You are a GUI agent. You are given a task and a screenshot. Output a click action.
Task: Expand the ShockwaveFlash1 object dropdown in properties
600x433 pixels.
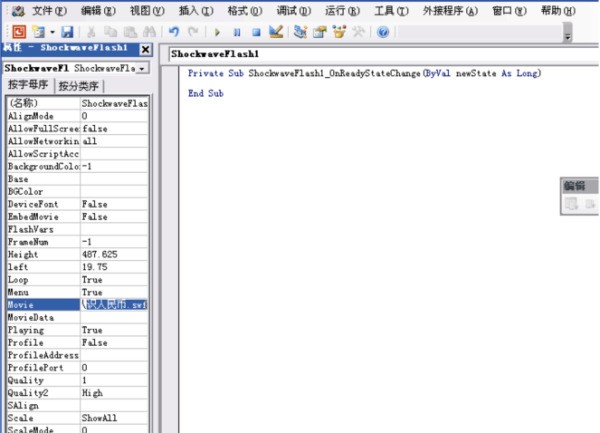(142, 68)
